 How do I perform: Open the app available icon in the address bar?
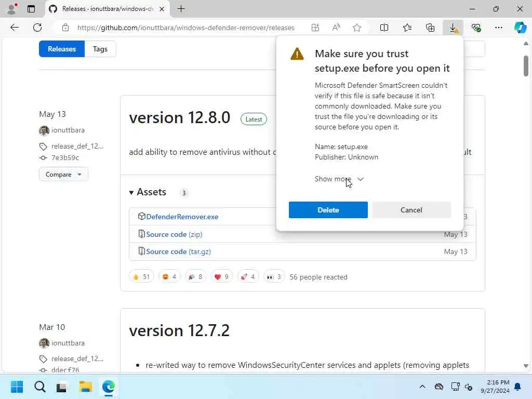(x=315, y=28)
